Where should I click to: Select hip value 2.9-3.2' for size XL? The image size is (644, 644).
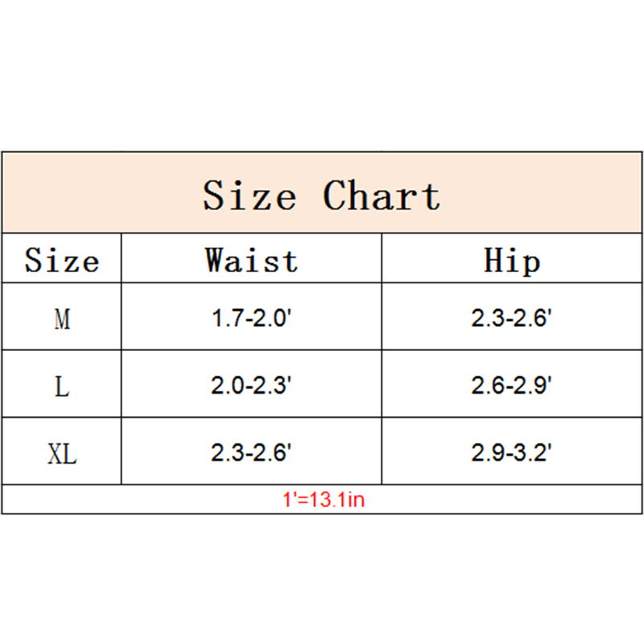click(510, 454)
